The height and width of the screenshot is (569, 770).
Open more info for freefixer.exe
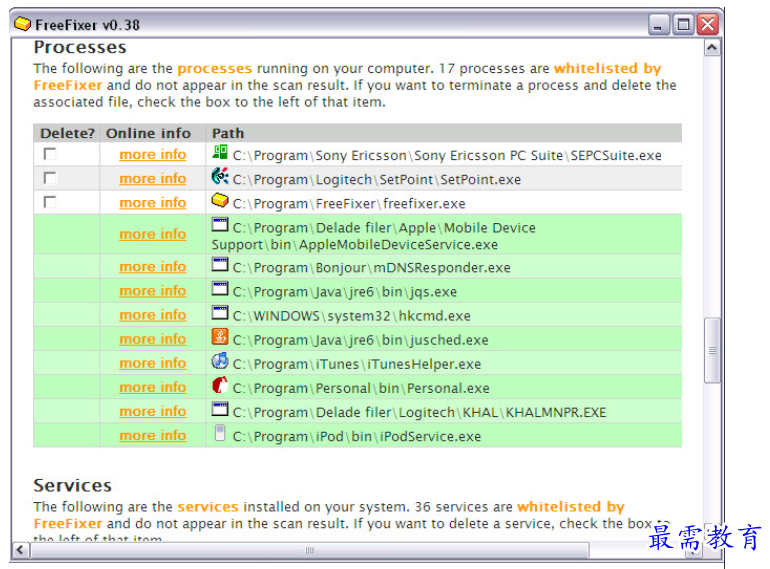coord(153,203)
